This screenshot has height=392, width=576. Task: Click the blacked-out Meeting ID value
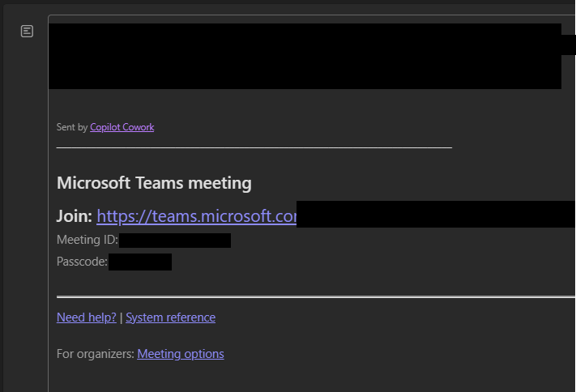175,241
